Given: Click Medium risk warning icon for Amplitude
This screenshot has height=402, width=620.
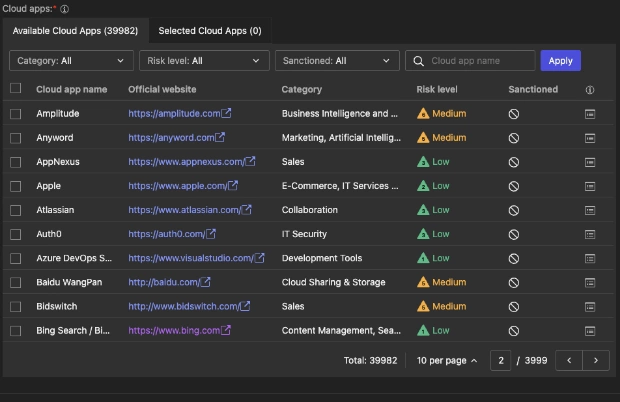Looking at the screenshot, I should pyautogui.click(x=423, y=114).
